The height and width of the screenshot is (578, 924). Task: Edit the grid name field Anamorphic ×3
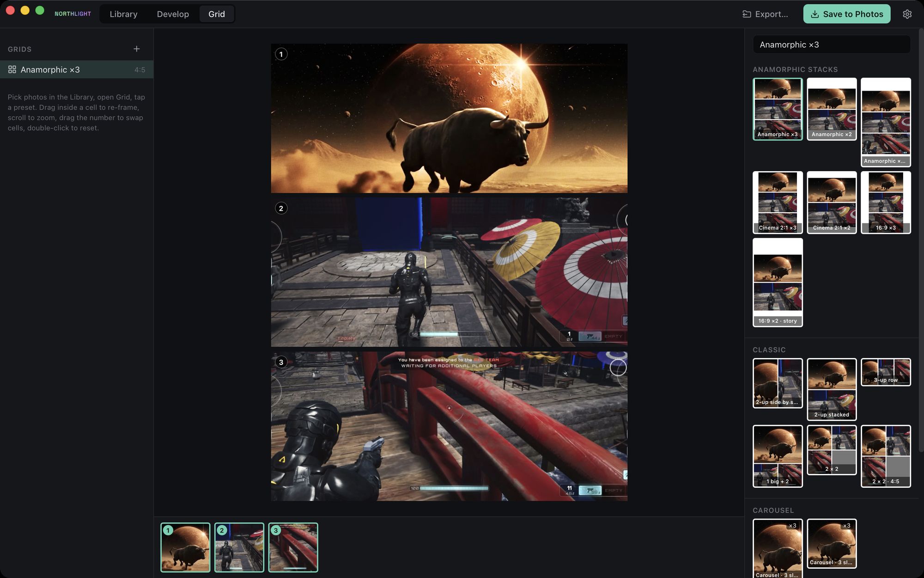tap(832, 44)
